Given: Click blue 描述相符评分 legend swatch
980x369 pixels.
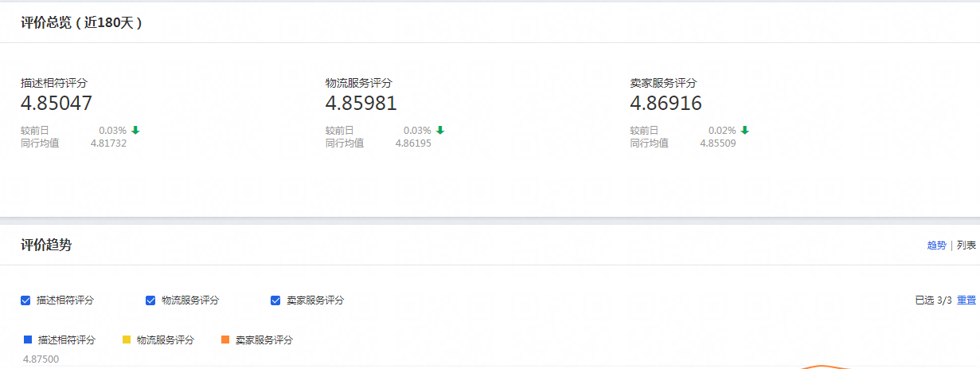Looking at the screenshot, I should tap(28, 340).
